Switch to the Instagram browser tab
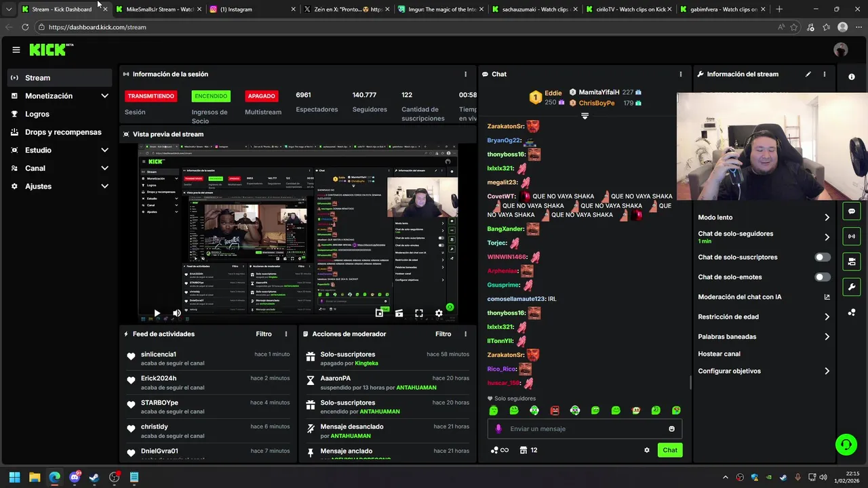 pyautogui.click(x=252, y=9)
